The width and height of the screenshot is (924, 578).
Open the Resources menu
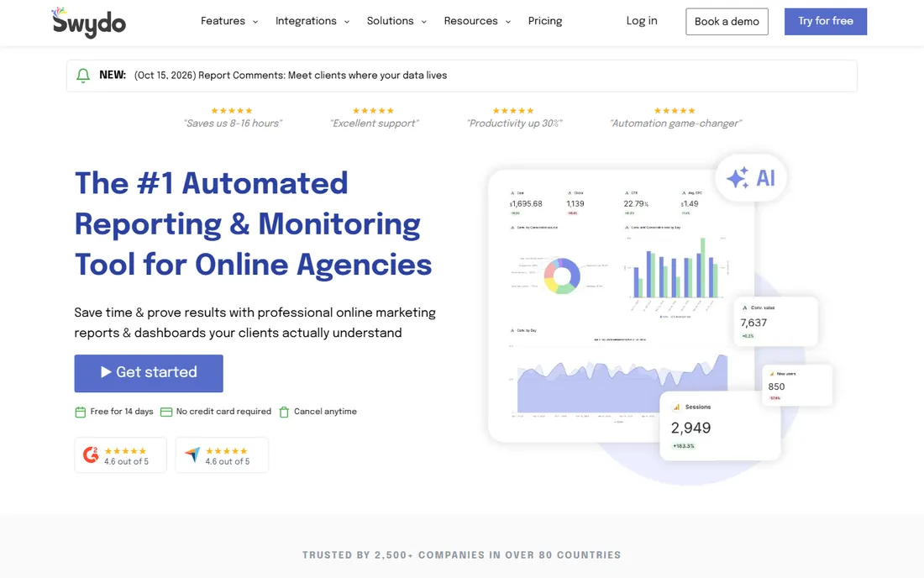click(x=471, y=21)
